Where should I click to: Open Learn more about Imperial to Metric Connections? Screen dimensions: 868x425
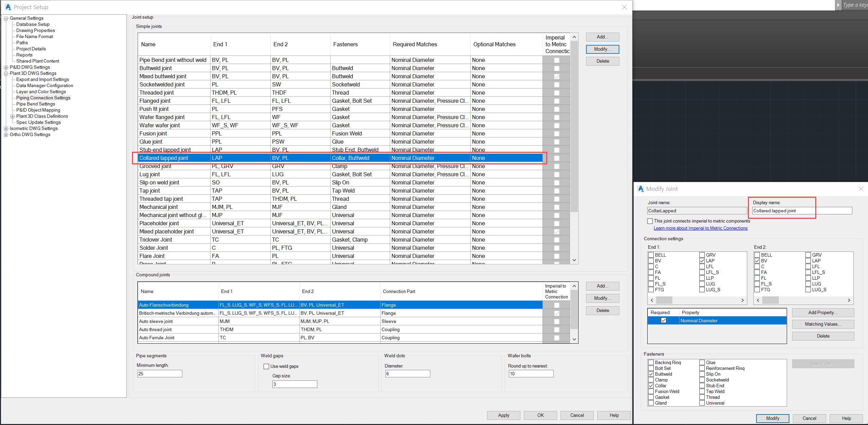pos(701,228)
